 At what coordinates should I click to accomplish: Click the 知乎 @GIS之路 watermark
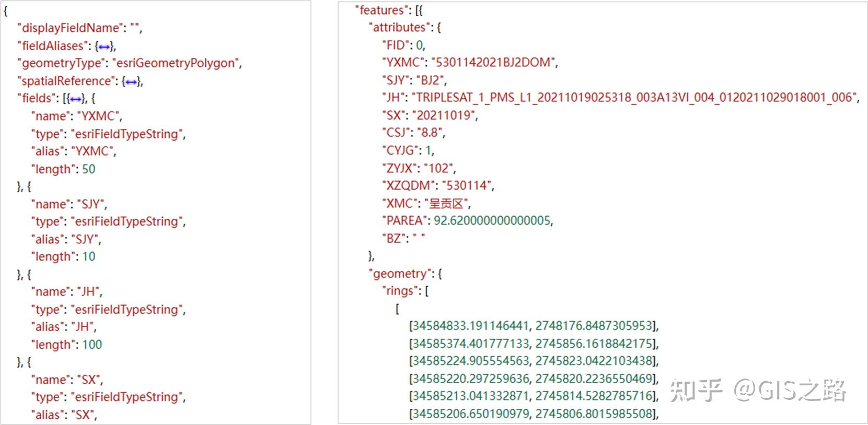(x=758, y=390)
